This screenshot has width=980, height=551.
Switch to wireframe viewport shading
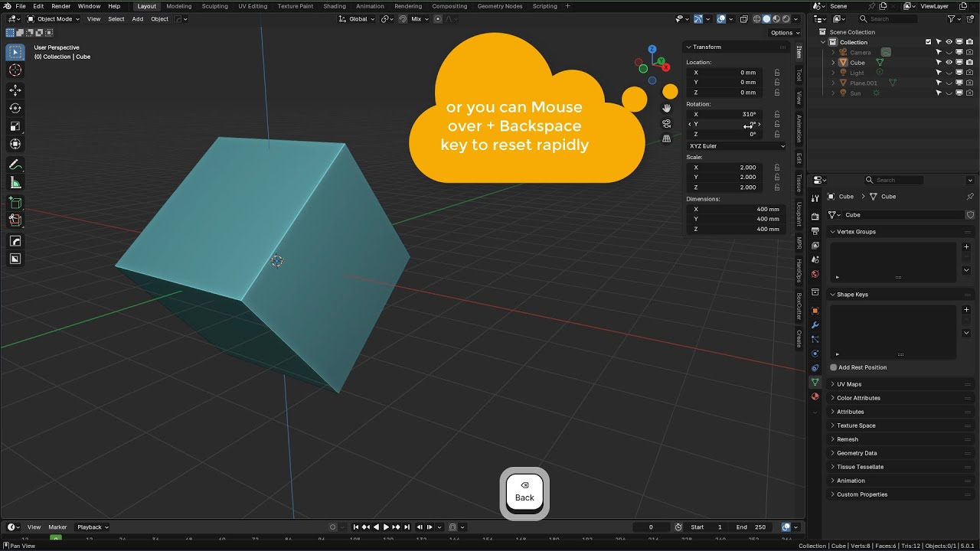[x=757, y=18]
